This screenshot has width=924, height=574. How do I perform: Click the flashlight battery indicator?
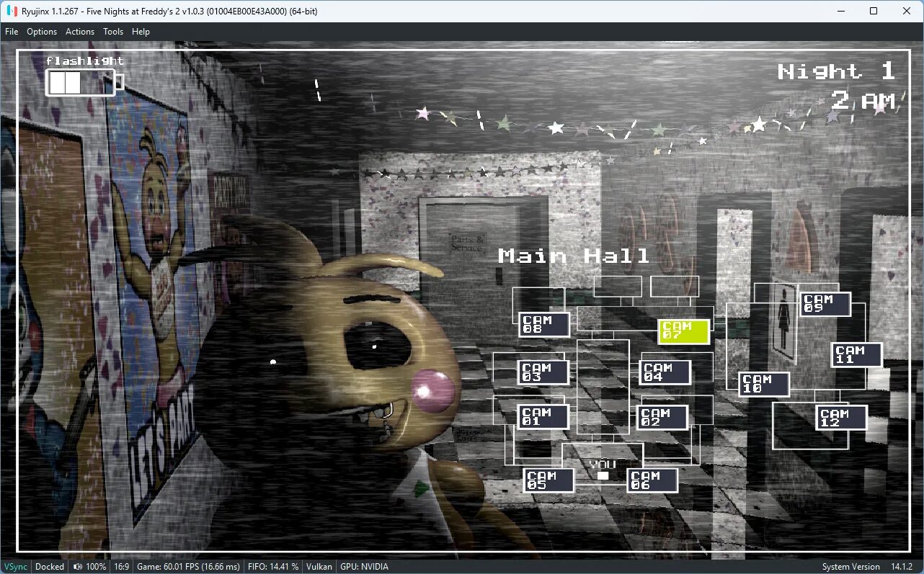point(84,82)
